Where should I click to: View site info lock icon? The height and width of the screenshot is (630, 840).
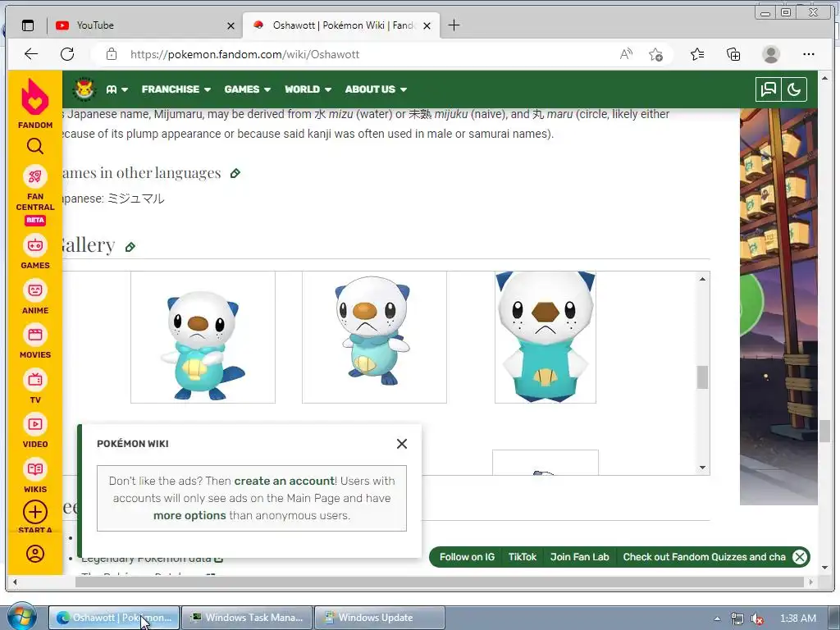pyautogui.click(x=111, y=54)
